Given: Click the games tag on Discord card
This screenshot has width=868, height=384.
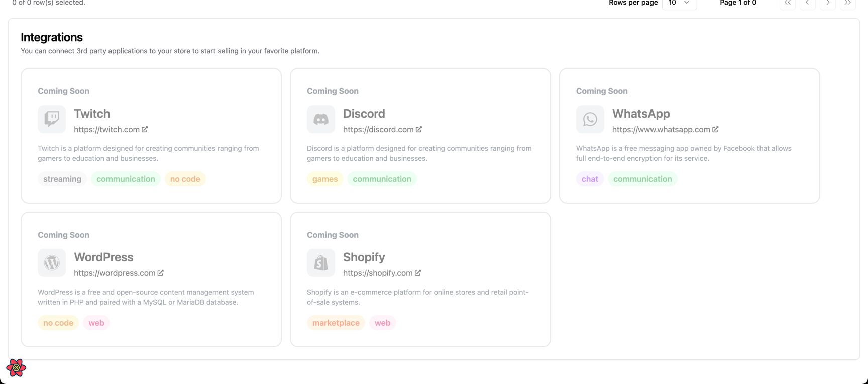Looking at the screenshot, I should (x=325, y=179).
